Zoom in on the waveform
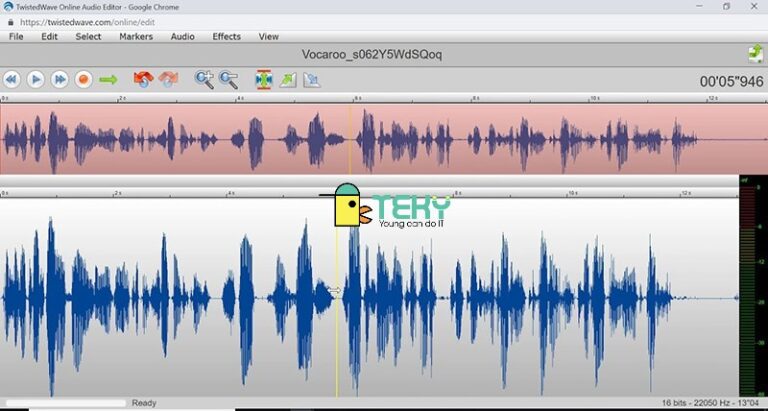The height and width of the screenshot is (411, 768). pos(204,79)
